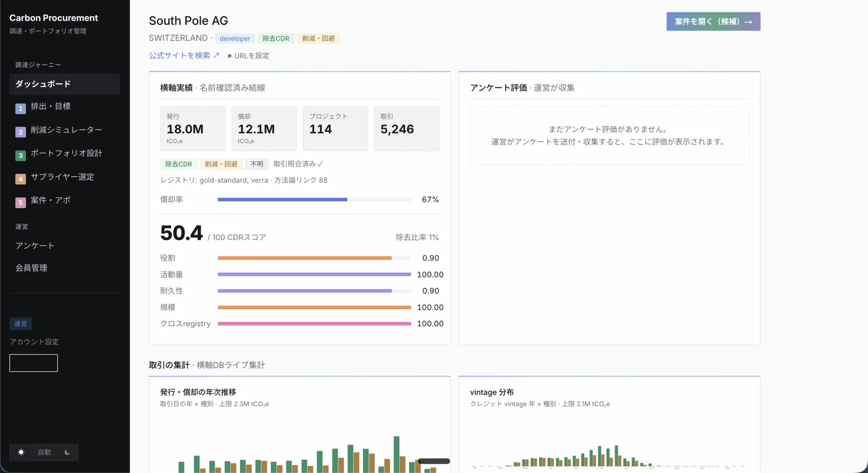Click 案件を開く（候補） button
Image resolution: width=868 pixels, height=473 pixels.
[713, 22]
